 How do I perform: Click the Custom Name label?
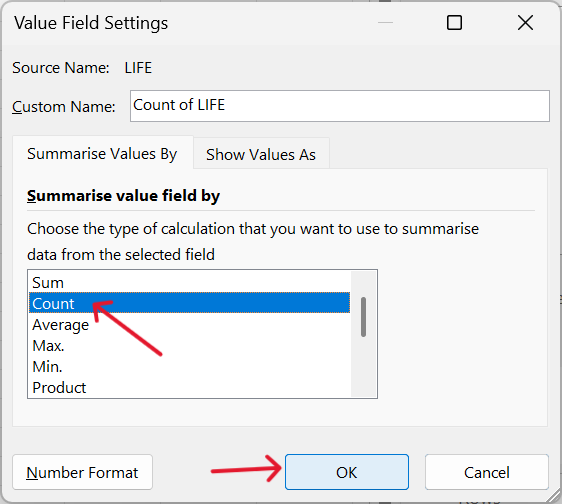(x=64, y=106)
